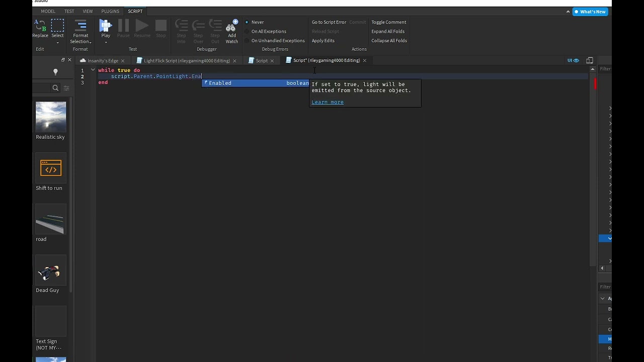Follow the Learn more link
This screenshot has width=644, height=362.
(x=328, y=102)
